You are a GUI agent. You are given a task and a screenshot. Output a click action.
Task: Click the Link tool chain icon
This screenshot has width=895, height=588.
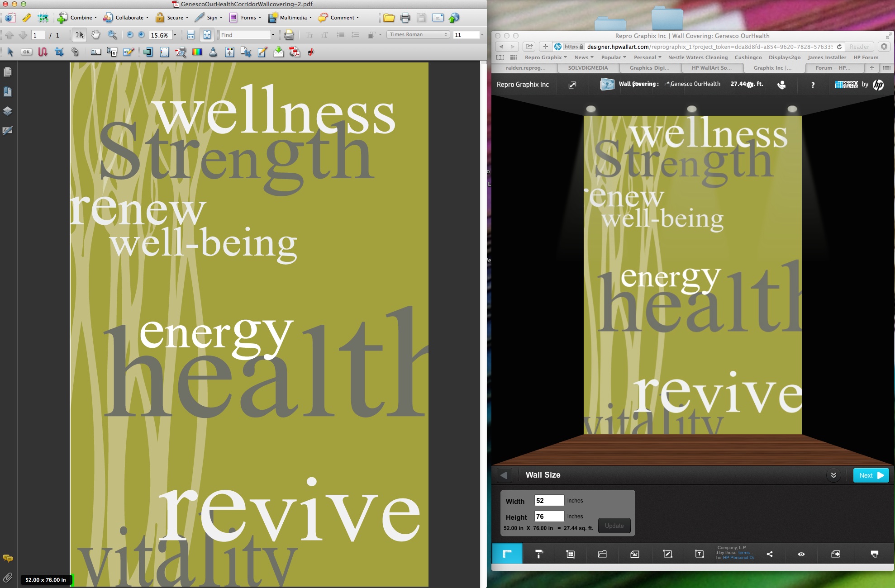(75, 52)
